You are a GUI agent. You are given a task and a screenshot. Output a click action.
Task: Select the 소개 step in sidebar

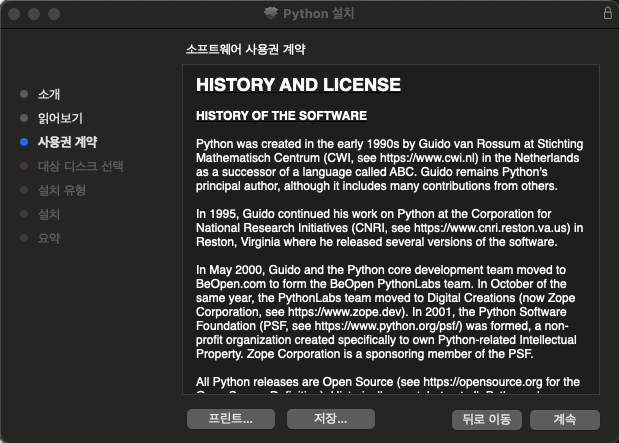(x=49, y=94)
